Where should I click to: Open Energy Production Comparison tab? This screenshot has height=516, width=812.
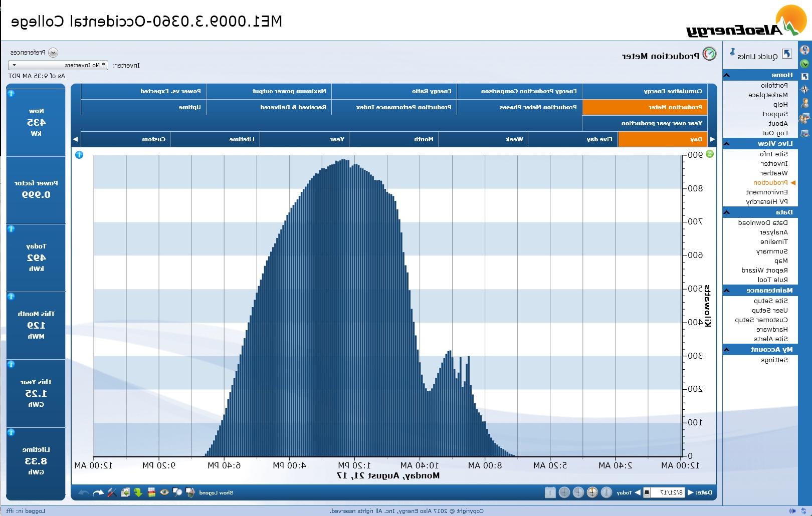click(x=519, y=91)
